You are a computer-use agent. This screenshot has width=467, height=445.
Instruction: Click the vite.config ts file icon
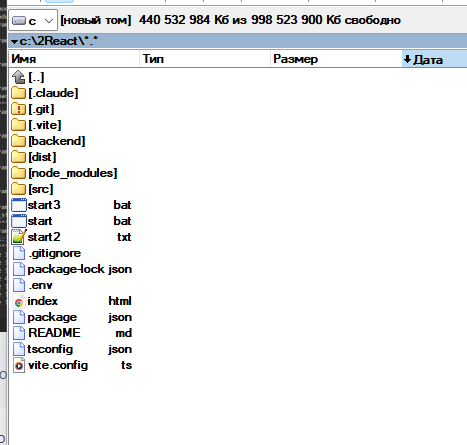click(19, 365)
